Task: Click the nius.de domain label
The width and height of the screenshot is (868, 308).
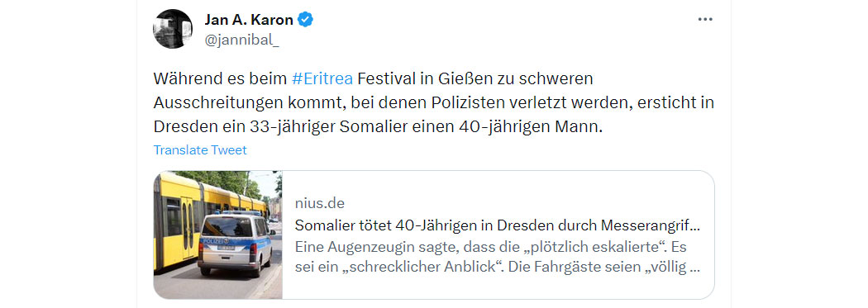Action: pyautogui.click(x=319, y=203)
